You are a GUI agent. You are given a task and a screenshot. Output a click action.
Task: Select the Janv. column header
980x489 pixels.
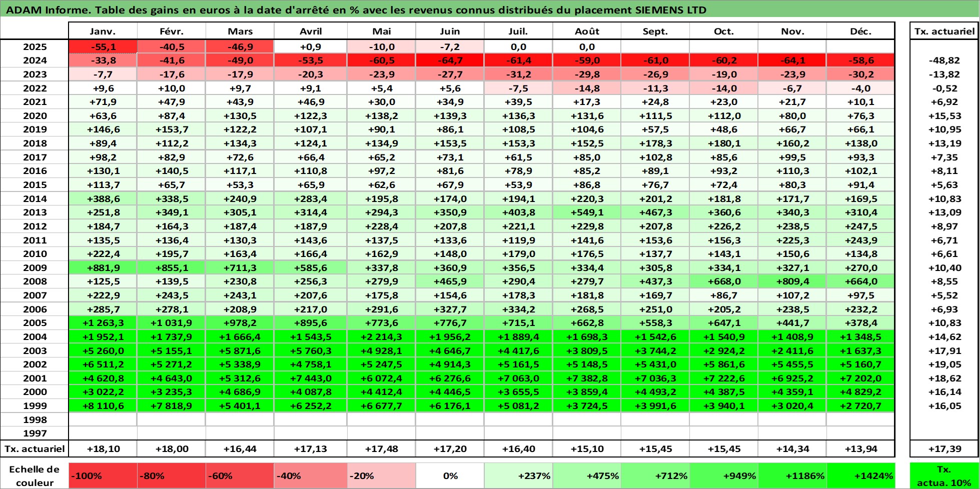click(103, 31)
